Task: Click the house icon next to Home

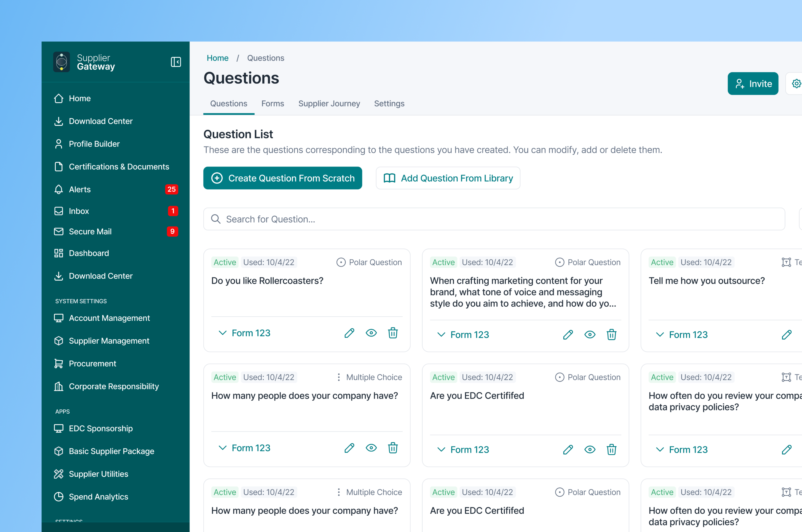Action: pyautogui.click(x=59, y=98)
